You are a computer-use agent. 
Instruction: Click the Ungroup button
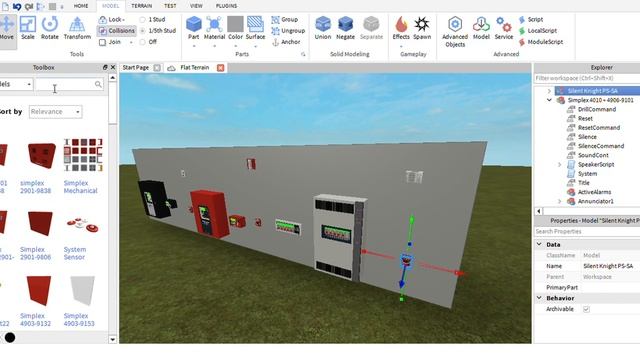pyautogui.click(x=288, y=31)
